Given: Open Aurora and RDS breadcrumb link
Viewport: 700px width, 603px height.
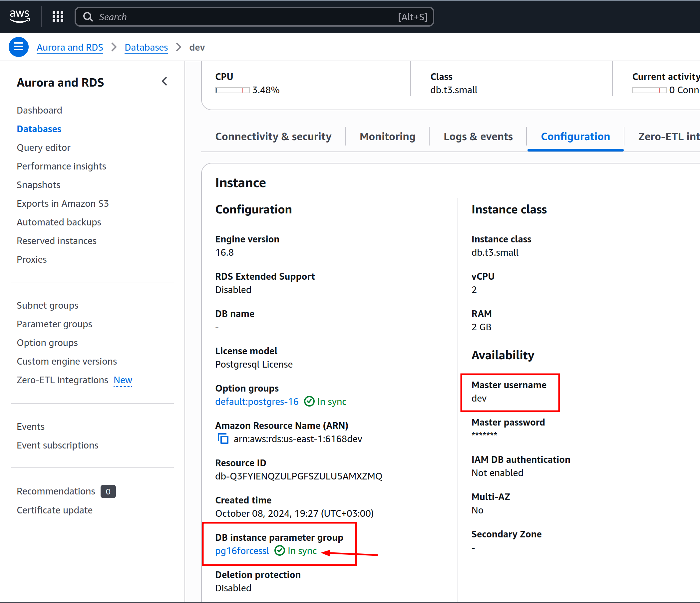Looking at the screenshot, I should tap(70, 47).
